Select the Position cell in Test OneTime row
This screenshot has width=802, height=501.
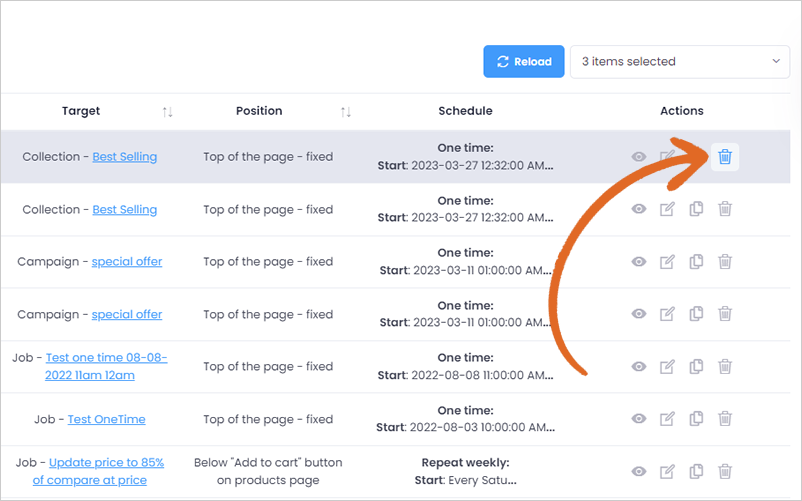(x=268, y=419)
